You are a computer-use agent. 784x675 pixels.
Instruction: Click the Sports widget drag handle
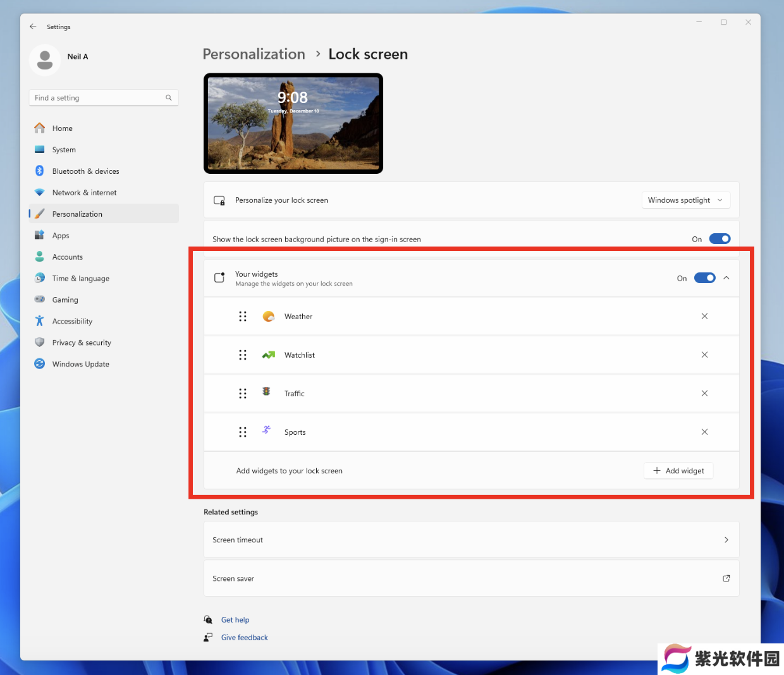click(x=243, y=432)
